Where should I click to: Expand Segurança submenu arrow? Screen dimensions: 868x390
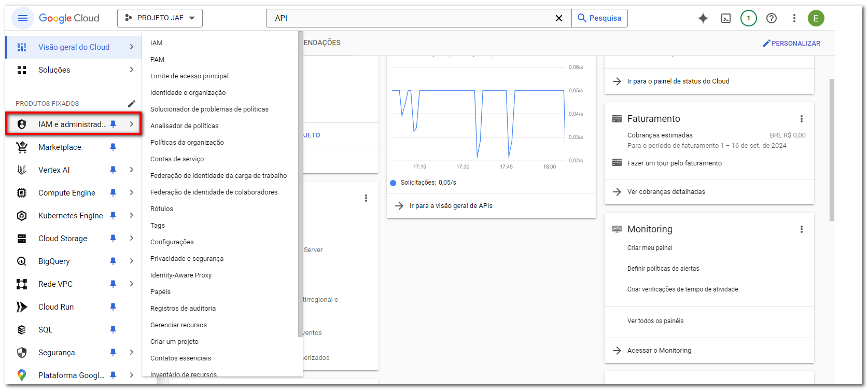132,353
